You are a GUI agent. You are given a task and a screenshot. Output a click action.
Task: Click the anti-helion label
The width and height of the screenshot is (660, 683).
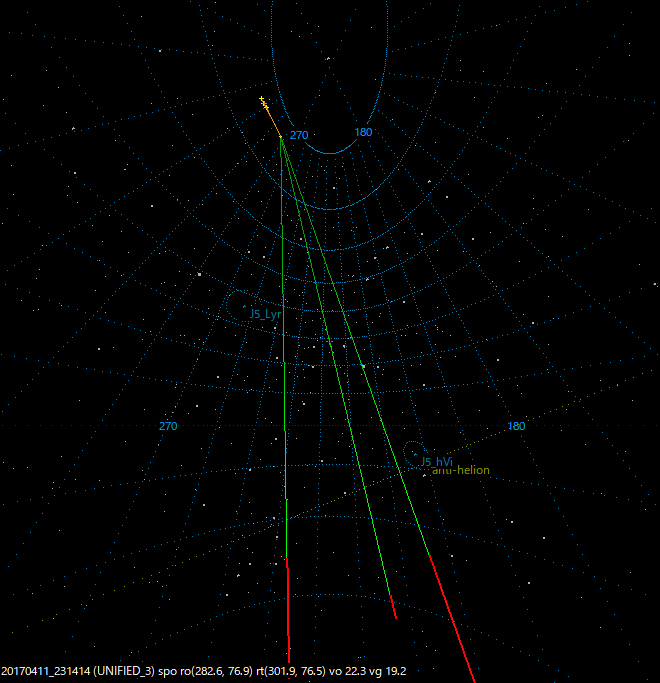461,470
